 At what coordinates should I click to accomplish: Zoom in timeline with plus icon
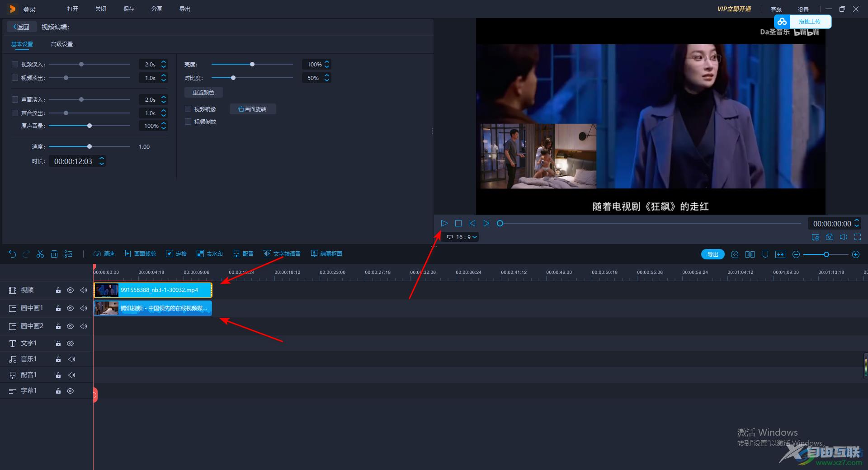856,254
